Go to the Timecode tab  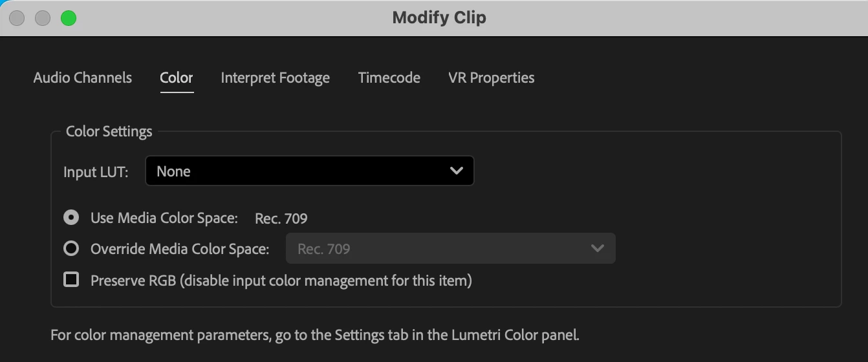(389, 78)
